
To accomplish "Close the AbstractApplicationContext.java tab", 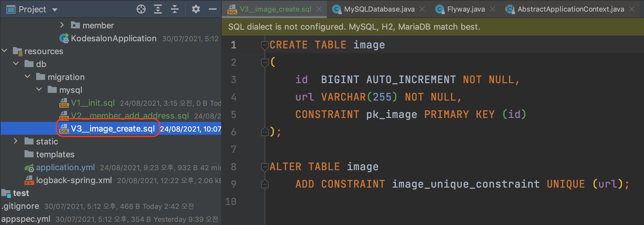I will click(x=632, y=9).
